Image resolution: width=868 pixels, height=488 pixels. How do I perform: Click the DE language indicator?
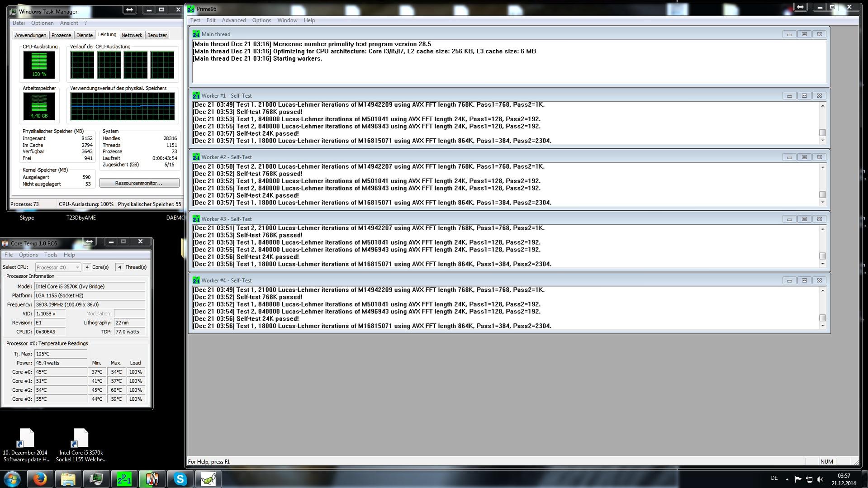click(774, 478)
